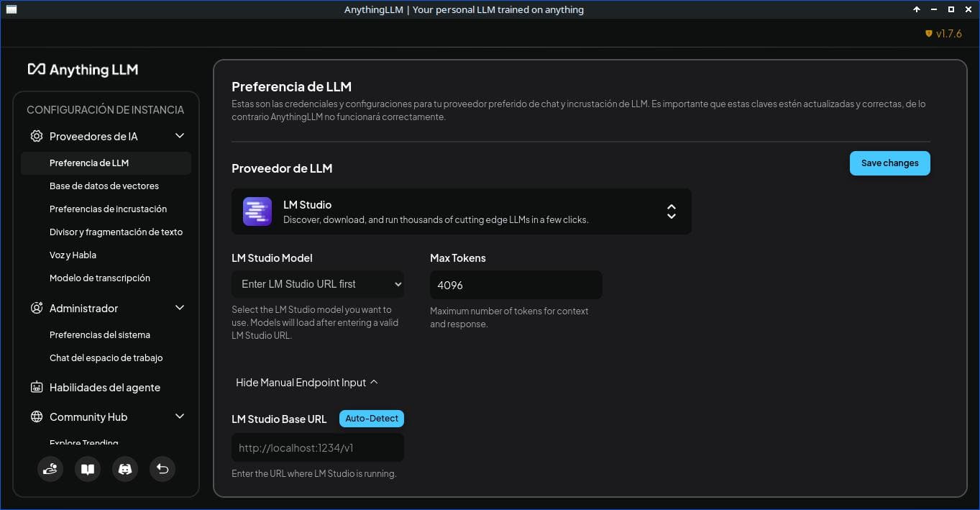
Task: Collapse Hide Manual Endpoint Input
Action: (x=307, y=383)
